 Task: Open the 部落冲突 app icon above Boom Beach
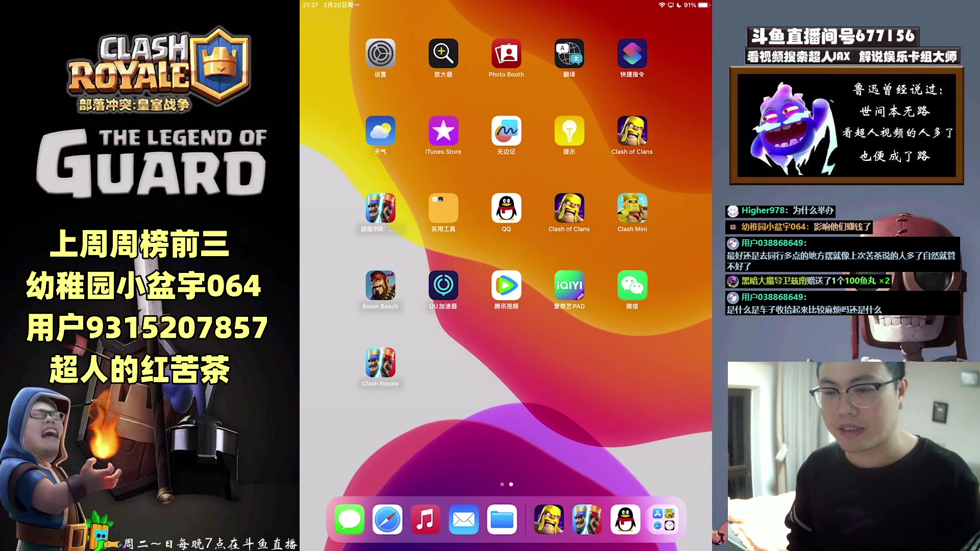(x=380, y=208)
